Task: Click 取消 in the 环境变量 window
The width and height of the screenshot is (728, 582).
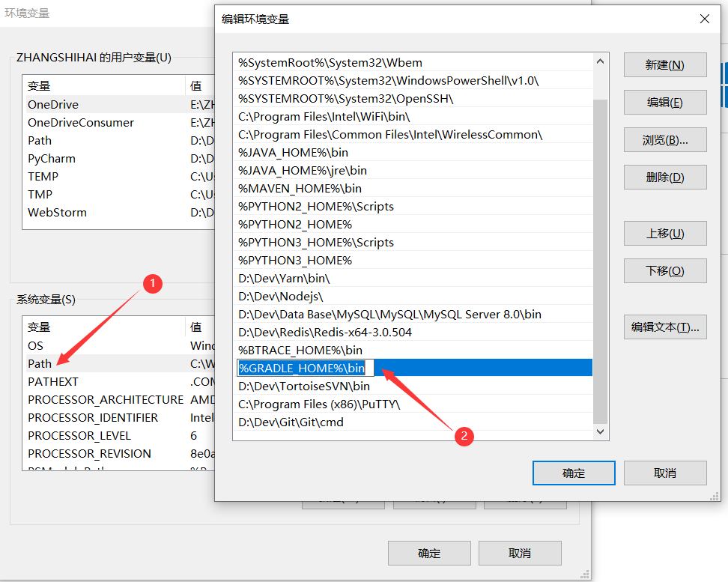Action: [519, 554]
